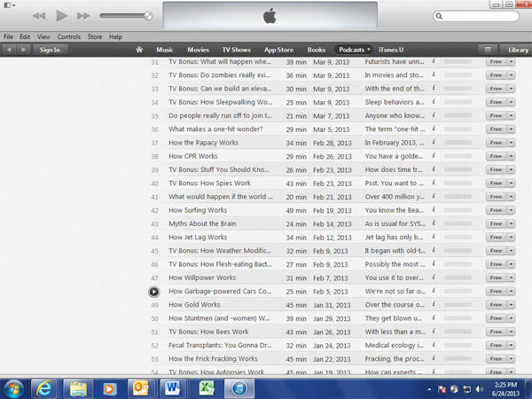Get How the Papacy Works with Free button
The width and height of the screenshot is (532, 399).
point(496,143)
